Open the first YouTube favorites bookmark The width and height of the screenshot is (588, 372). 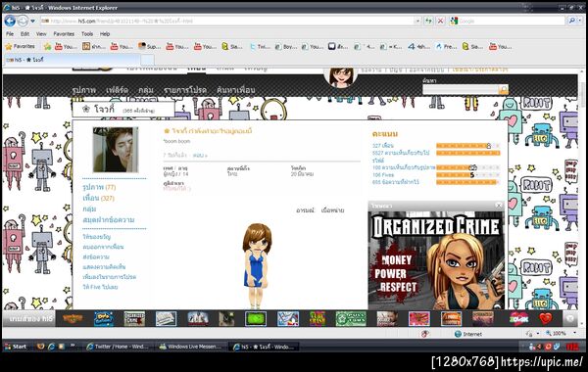[66, 46]
